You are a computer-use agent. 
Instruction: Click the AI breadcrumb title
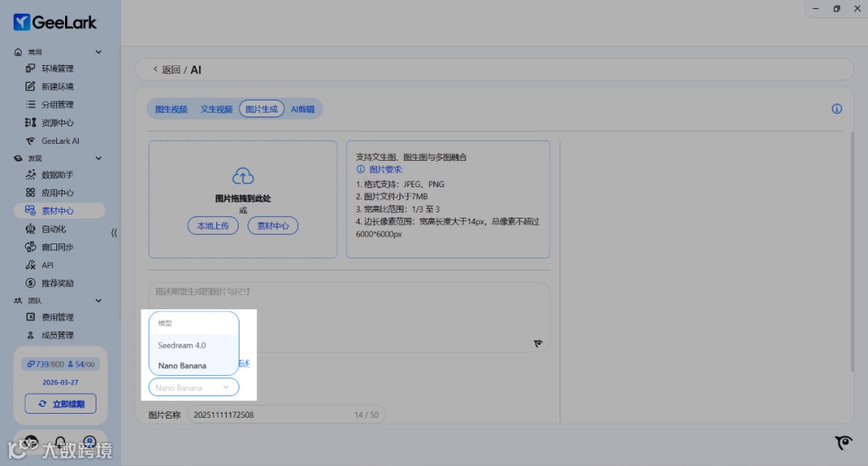[196, 70]
